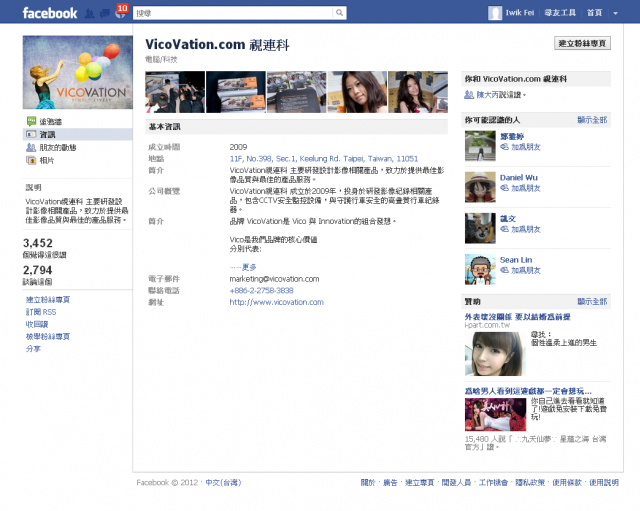Open Sean Lin profile name link
This screenshot has height=511, width=640.
click(516, 260)
